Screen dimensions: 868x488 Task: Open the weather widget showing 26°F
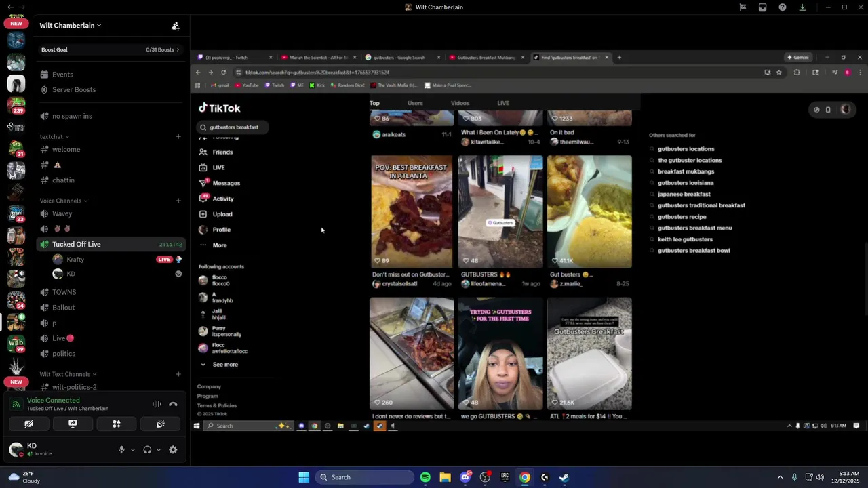[x=24, y=477]
